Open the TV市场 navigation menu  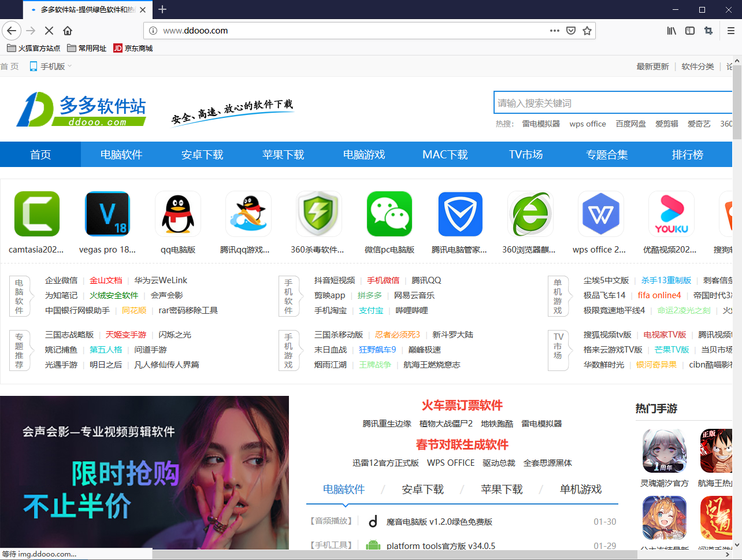tap(526, 154)
